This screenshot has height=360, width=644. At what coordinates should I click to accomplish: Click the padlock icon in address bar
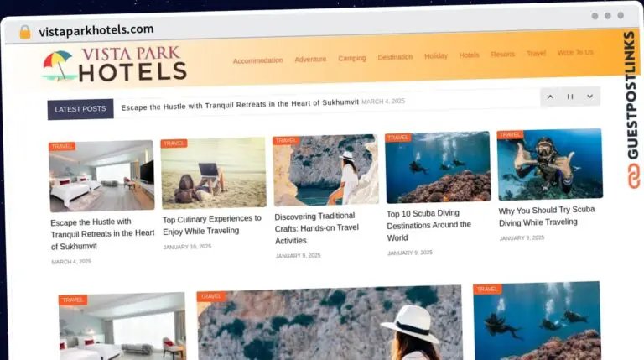[x=25, y=32]
